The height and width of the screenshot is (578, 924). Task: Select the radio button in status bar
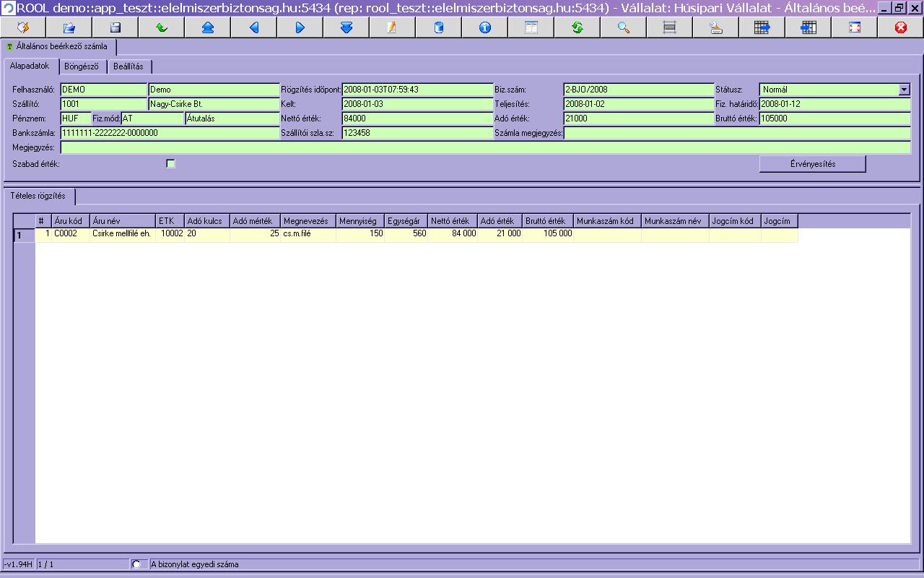(136, 564)
